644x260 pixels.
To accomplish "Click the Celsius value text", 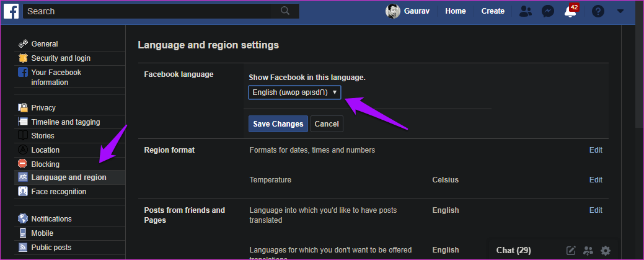I will coord(445,180).
